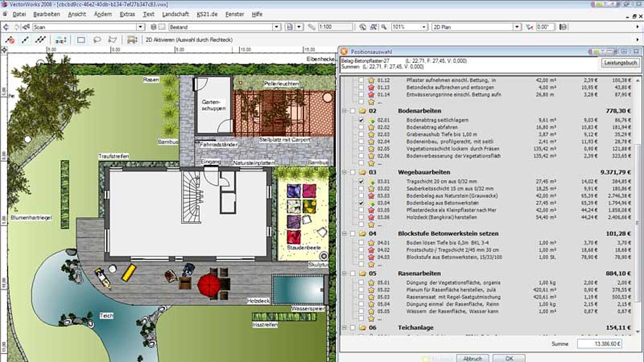Uncheck 03.04 Bodenbelag aus Betonwerkstein checkbox
Viewport: 644px width, 362px height.
point(361,203)
